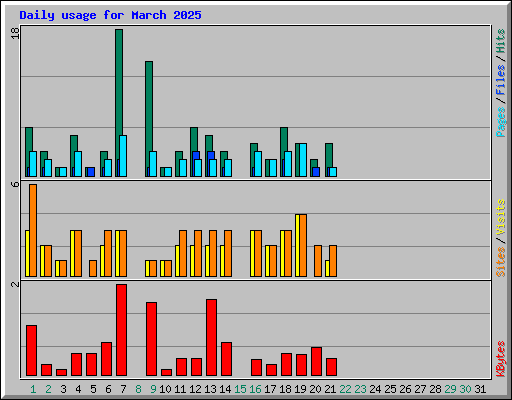Click day 21 on the x-axis
This screenshot has width=512, height=400.
(x=330, y=389)
